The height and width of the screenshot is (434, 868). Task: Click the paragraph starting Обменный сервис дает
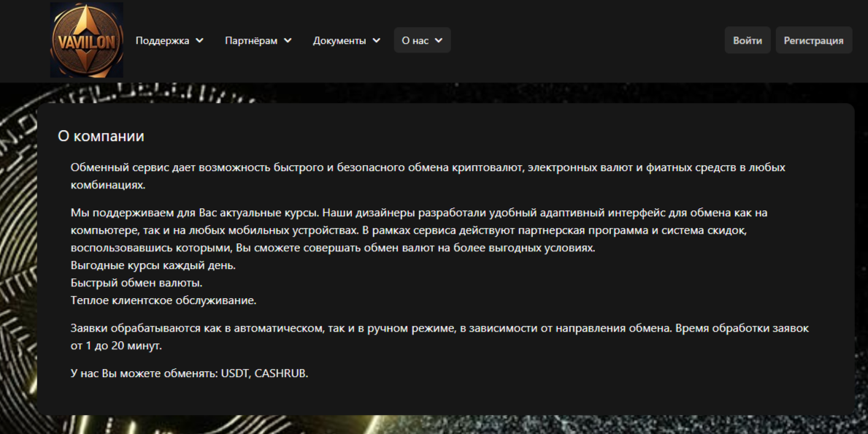point(428,176)
